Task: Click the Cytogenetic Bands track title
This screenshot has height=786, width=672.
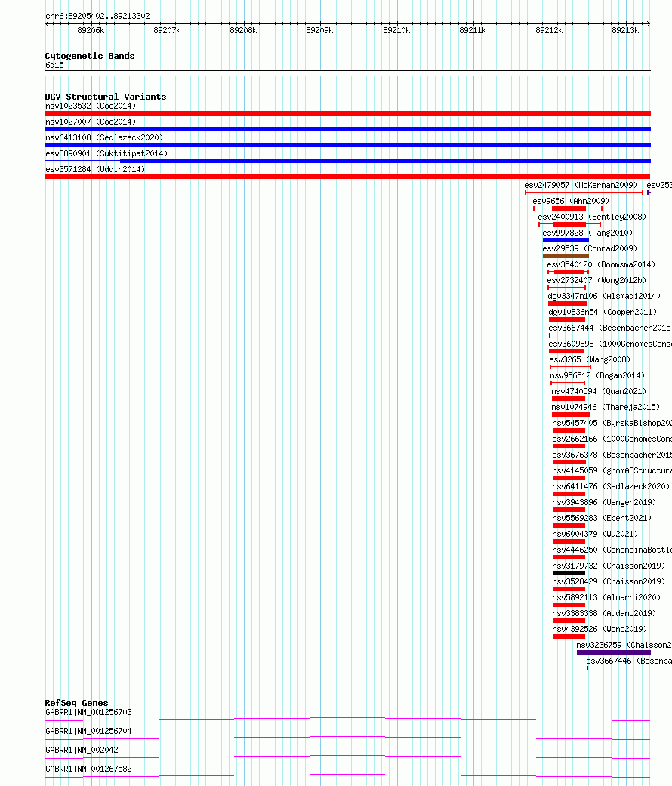Action: [90, 56]
